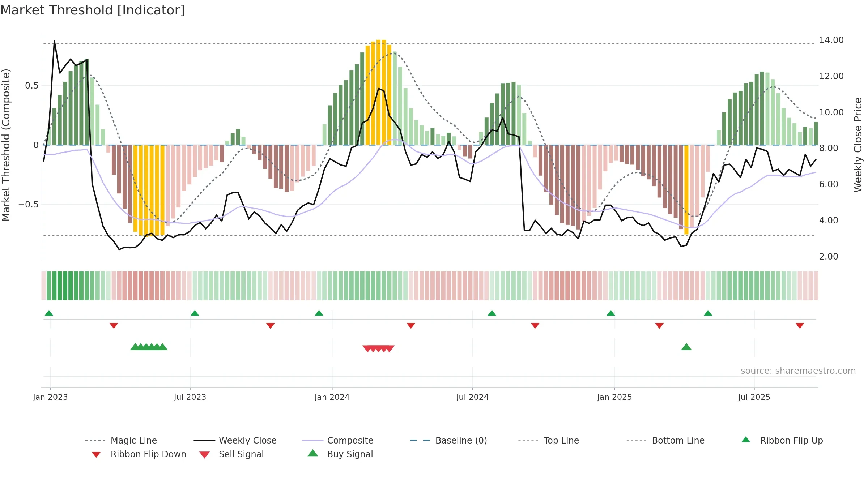Click the ribbon flip down marker in autumn 2023
868x488 pixels.
(270, 326)
